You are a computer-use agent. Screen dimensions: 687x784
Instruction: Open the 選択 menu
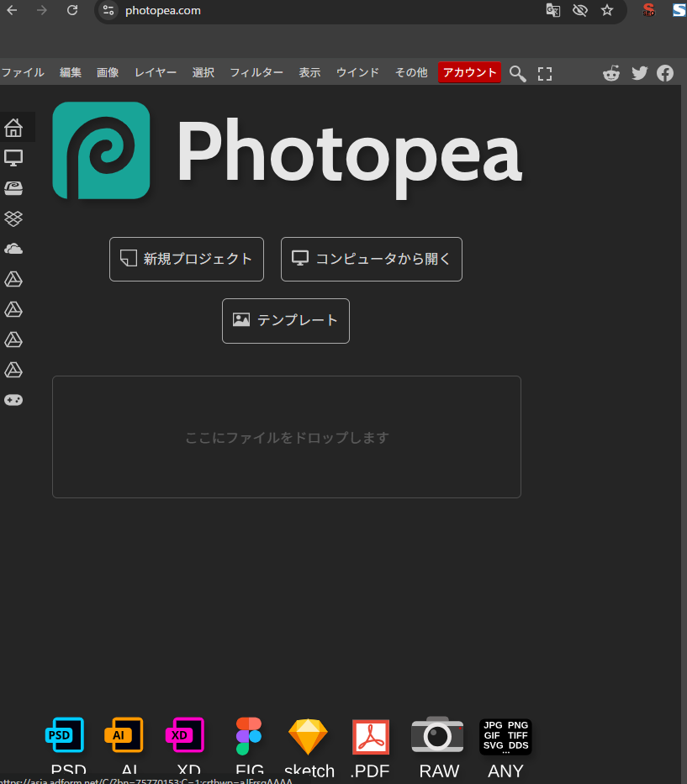click(x=203, y=73)
